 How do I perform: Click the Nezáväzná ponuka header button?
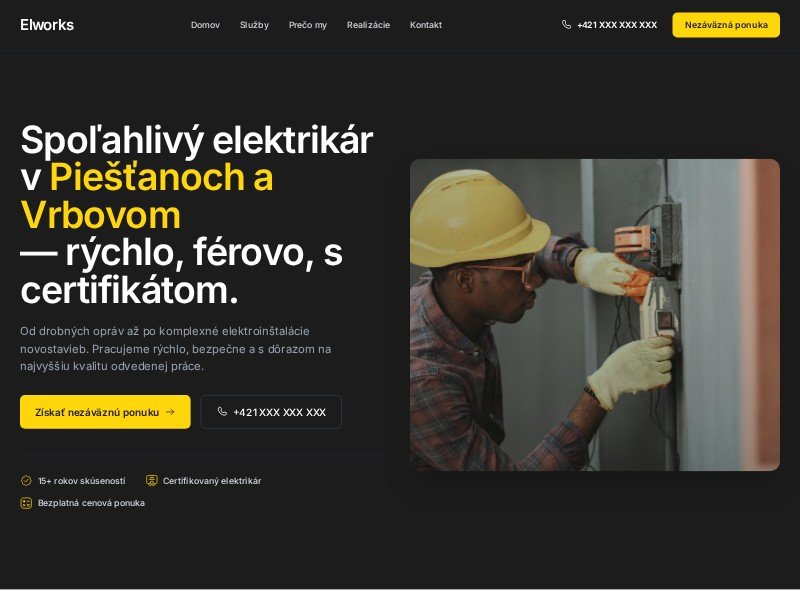point(726,25)
